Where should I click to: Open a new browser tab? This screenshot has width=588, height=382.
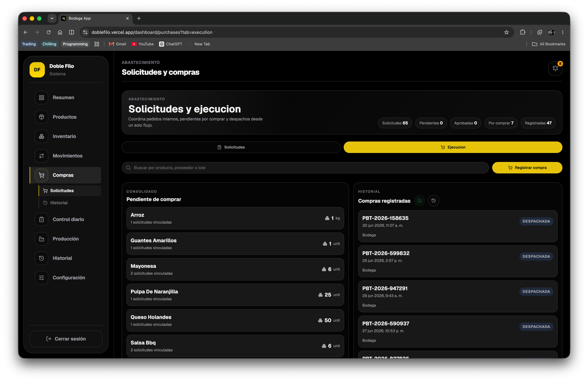pos(139,19)
